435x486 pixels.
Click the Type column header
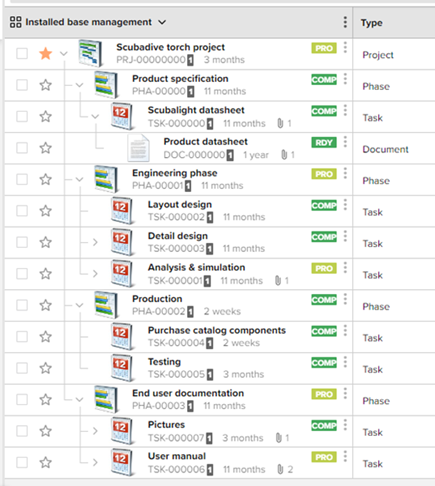(372, 23)
